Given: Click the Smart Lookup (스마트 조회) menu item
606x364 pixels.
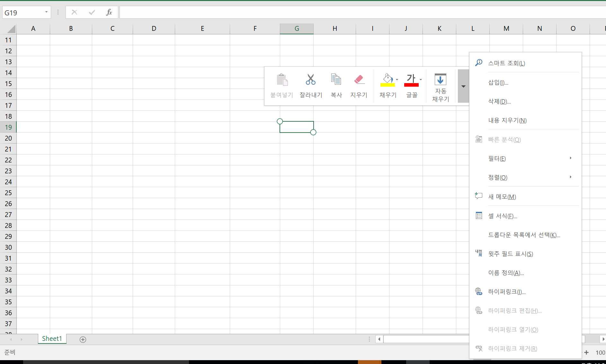Looking at the screenshot, I should (506, 63).
